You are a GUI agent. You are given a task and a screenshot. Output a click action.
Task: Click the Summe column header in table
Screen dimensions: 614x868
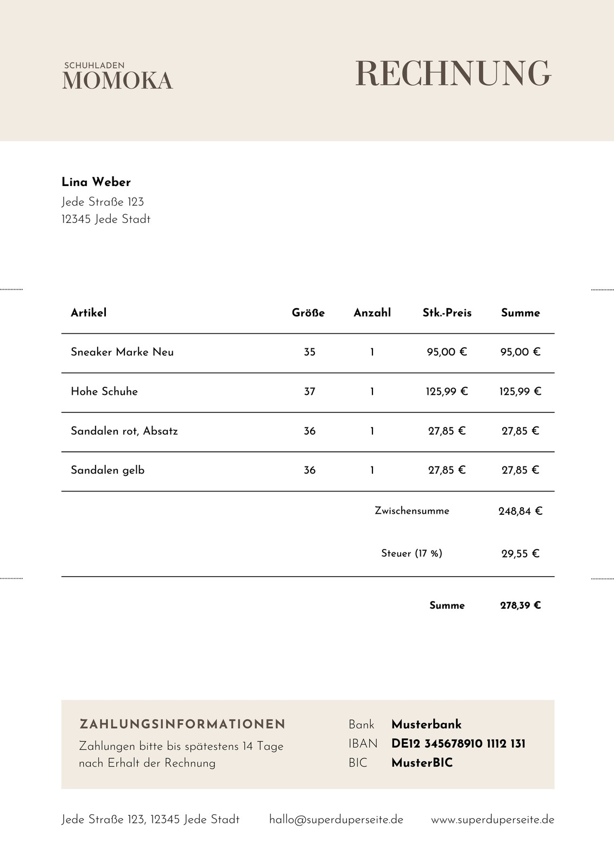(520, 312)
